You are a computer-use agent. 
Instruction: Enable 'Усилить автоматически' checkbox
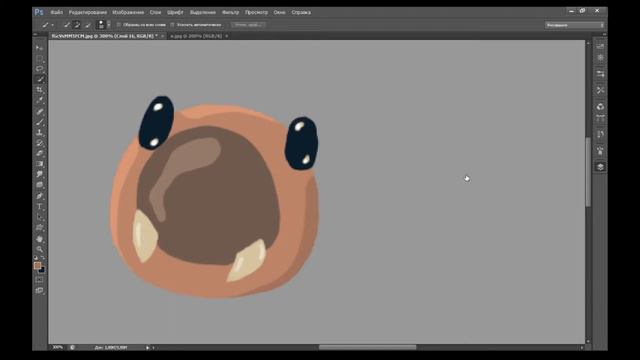pyautogui.click(x=173, y=25)
